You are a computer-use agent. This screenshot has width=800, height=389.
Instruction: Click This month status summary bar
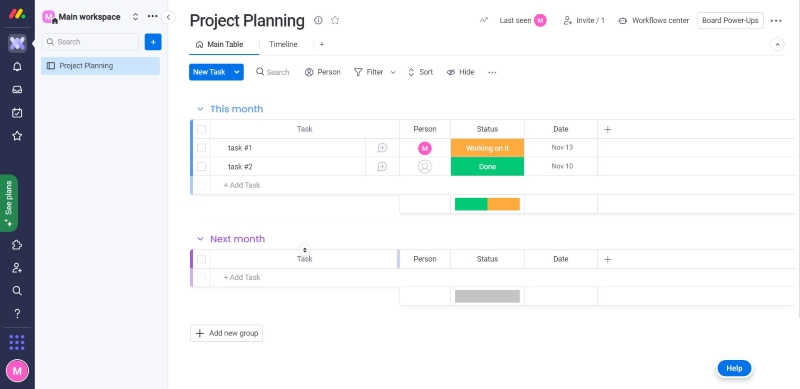click(x=487, y=204)
